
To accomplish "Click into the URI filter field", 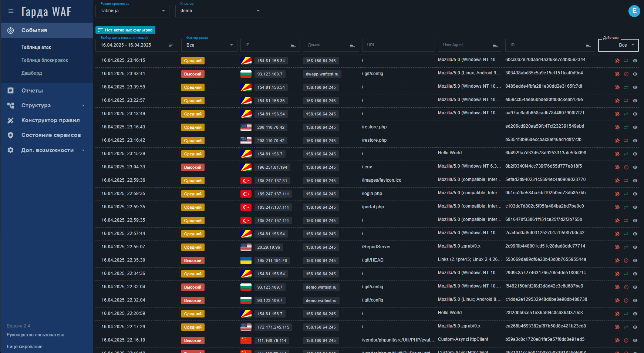I will tap(398, 45).
